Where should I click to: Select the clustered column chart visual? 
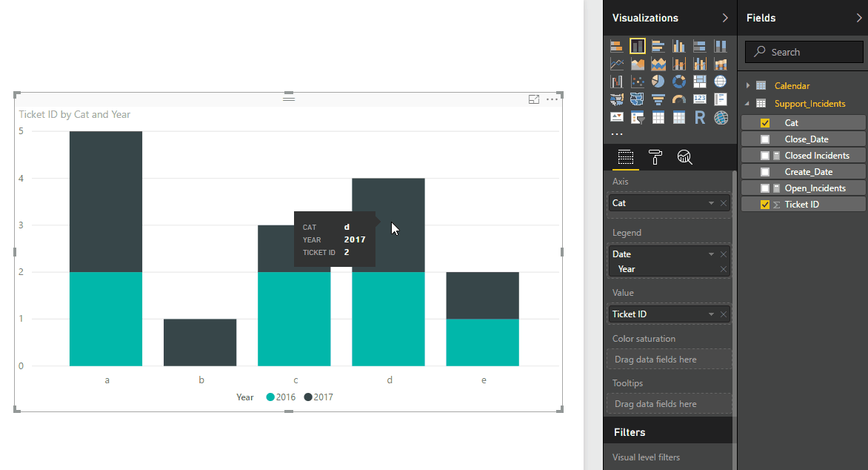[x=678, y=46]
